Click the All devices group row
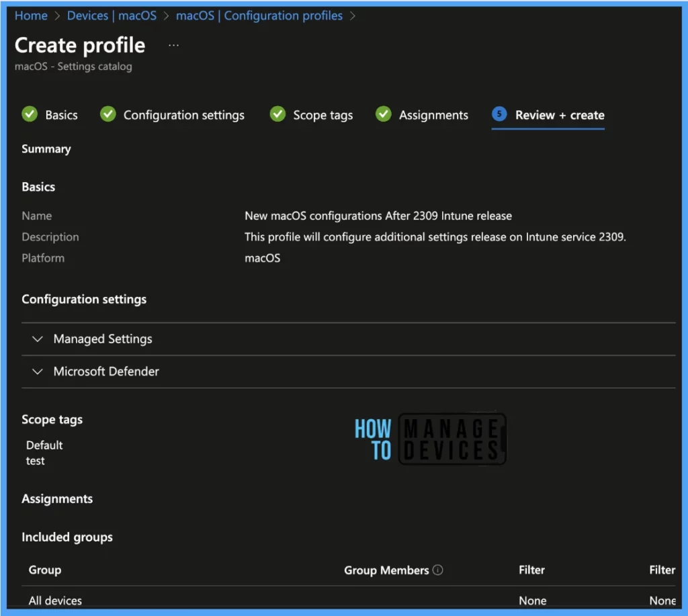Image resolution: width=688 pixels, height=616 pixels. click(x=349, y=600)
